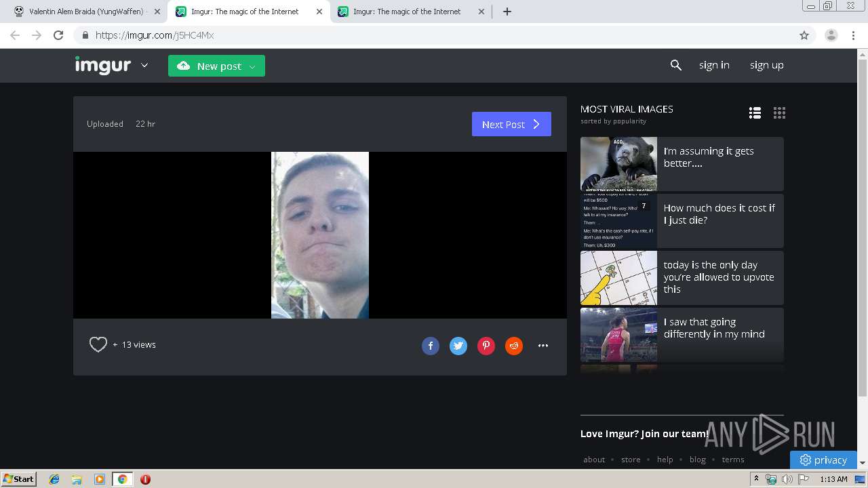
Task: Click the store footer link
Action: click(631, 460)
